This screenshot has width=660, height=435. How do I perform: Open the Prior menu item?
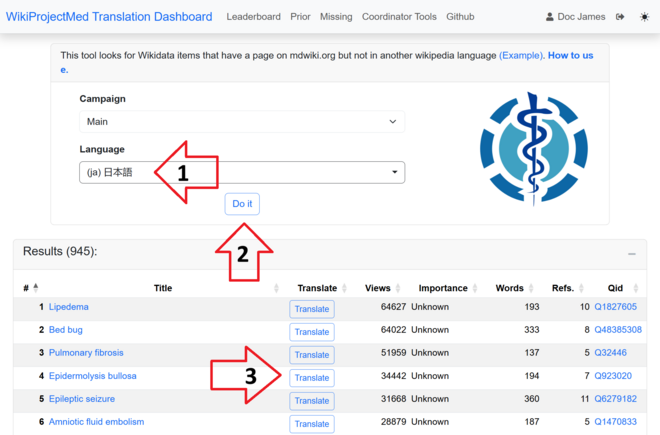tap(300, 17)
